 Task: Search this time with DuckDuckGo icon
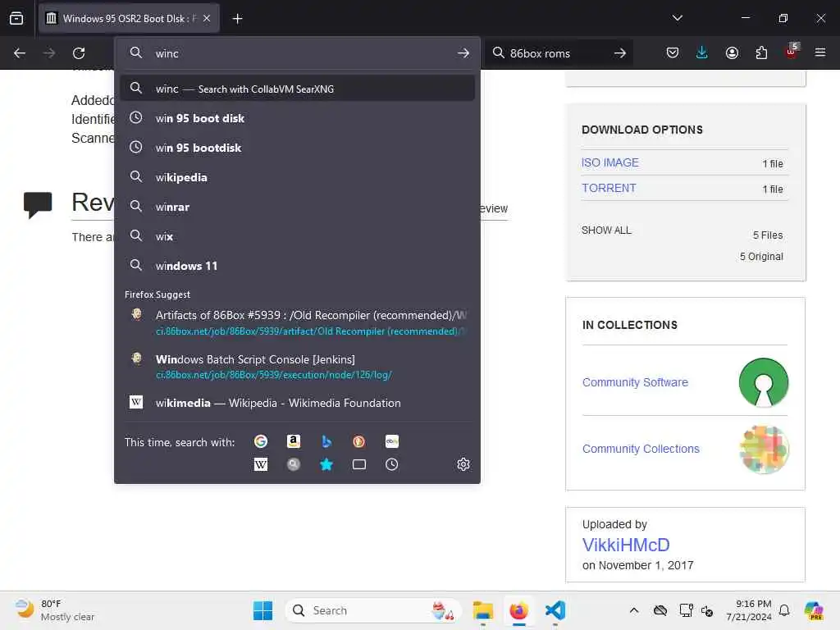pyautogui.click(x=359, y=441)
